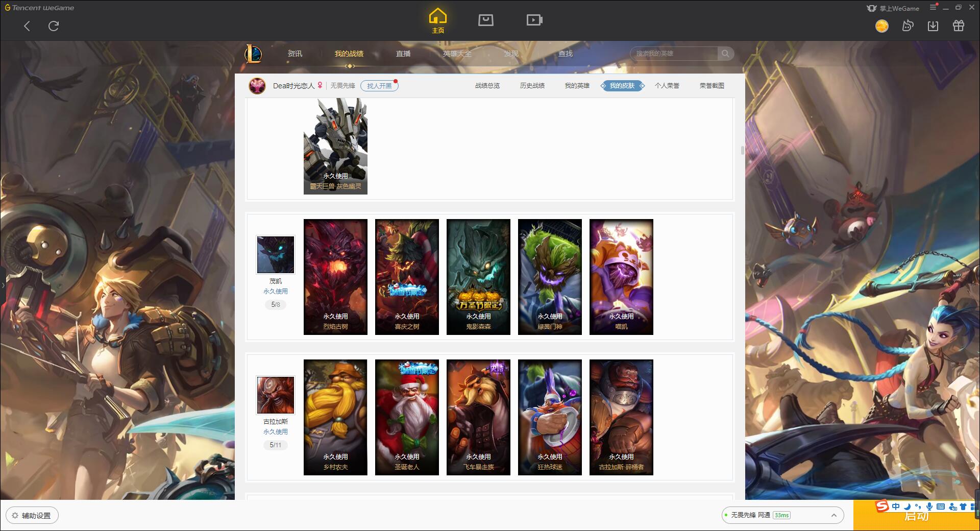The height and width of the screenshot is (531, 980).
Task: Open the 查找 tab
Action: (566, 54)
